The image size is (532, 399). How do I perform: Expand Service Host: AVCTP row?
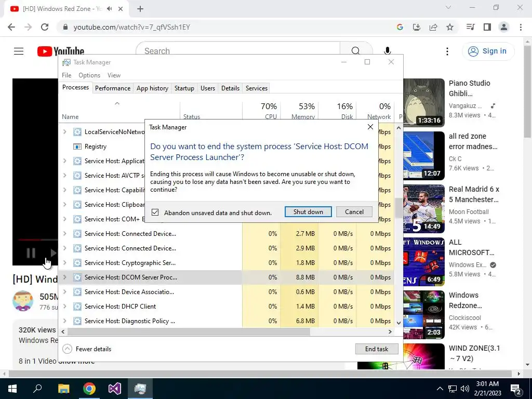click(64, 176)
